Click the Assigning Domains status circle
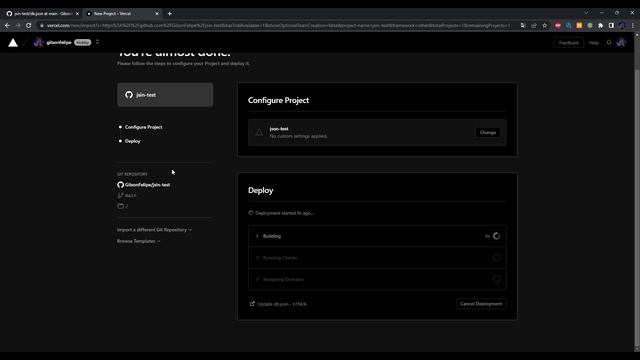 pos(496,279)
